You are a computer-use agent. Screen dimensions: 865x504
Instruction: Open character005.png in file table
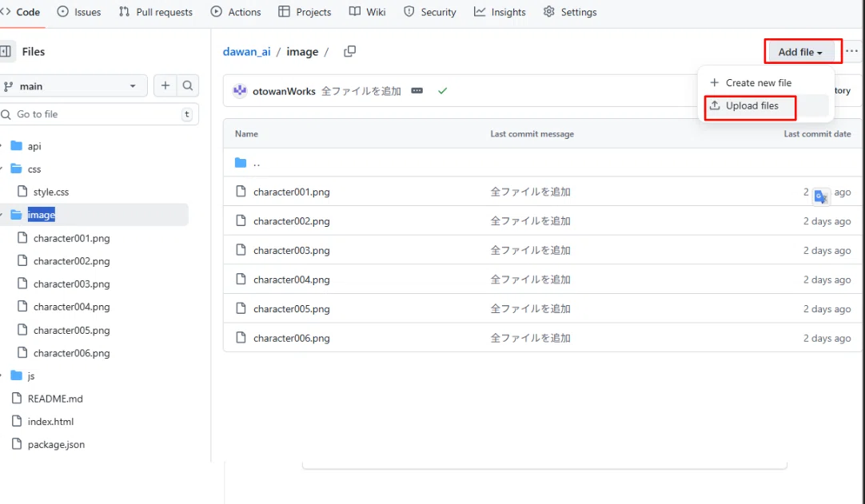coord(291,309)
